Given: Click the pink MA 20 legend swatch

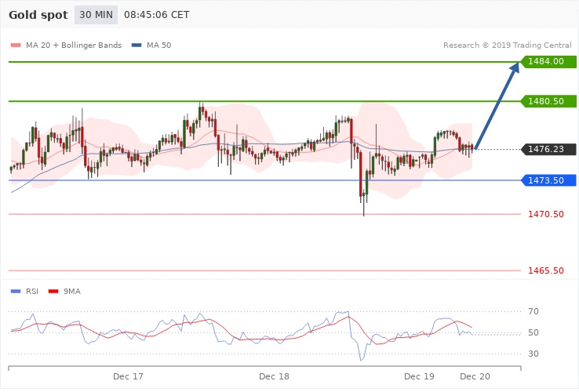Looking at the screenshot, I should point(15,45).
